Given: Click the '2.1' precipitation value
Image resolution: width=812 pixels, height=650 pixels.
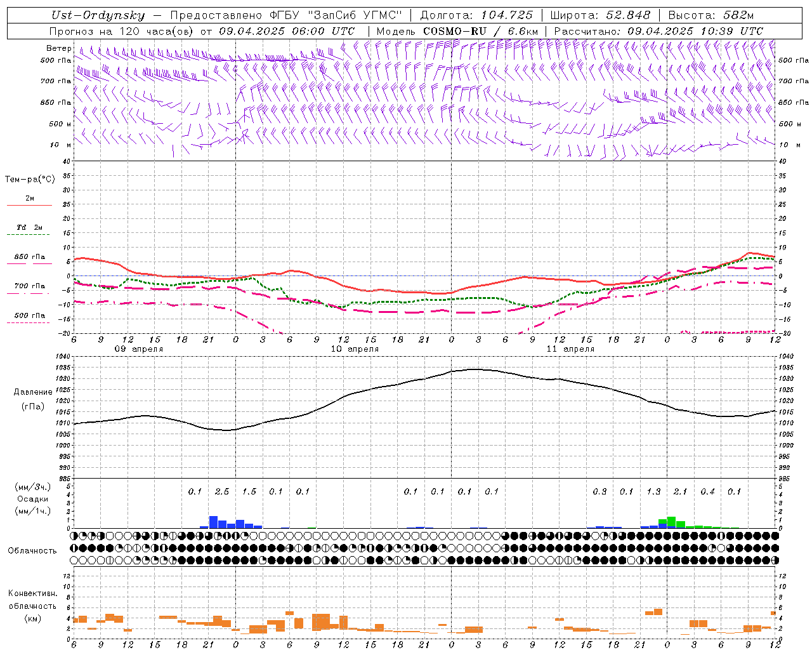Looking at the screenshot, I should tap(680, 491).
